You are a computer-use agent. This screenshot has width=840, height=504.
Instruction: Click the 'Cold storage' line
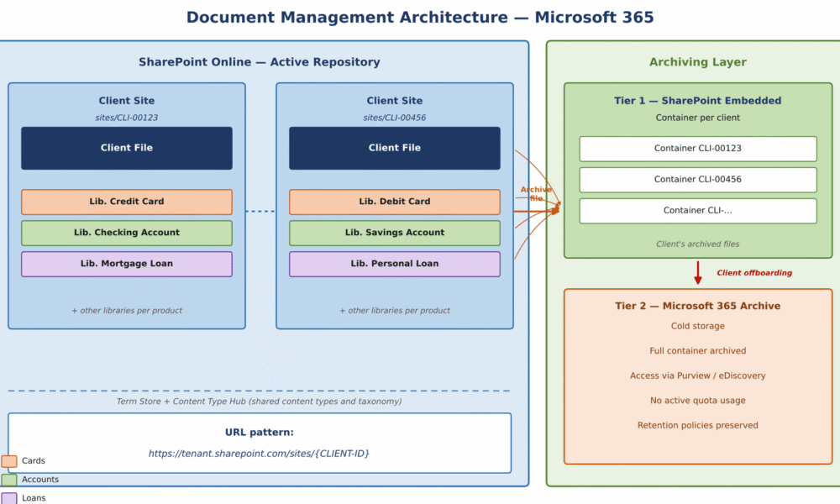tap(697, 326)
